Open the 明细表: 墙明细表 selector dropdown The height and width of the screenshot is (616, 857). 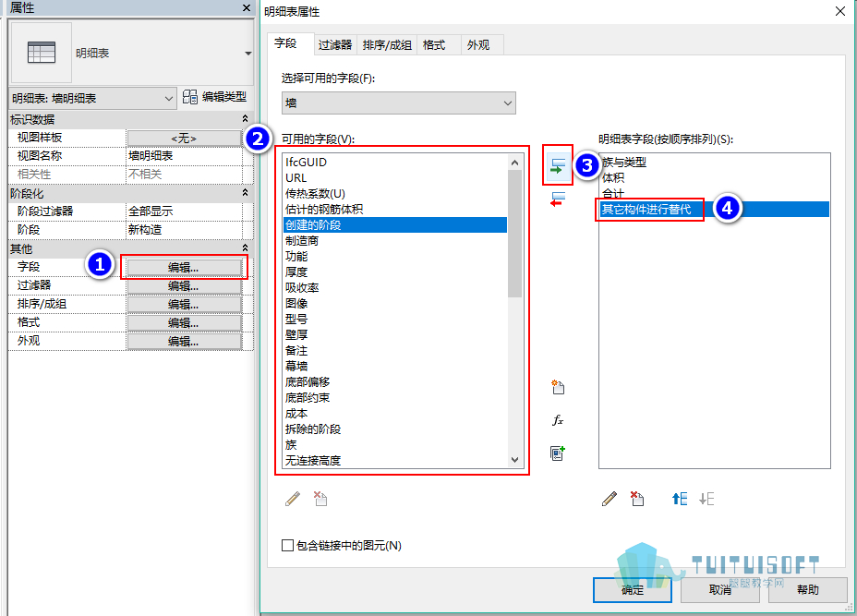coord(92,99)
